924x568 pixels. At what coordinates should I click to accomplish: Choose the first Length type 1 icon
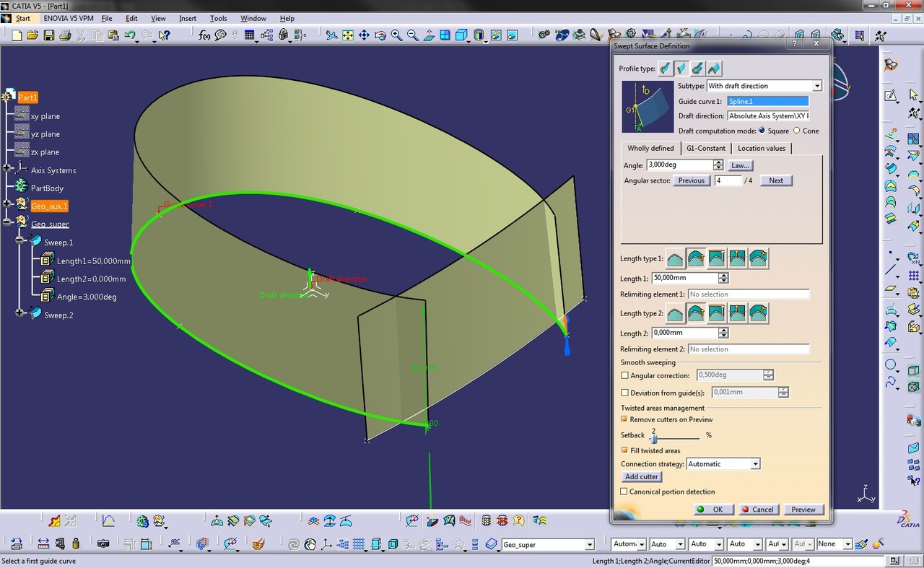pos(675,258)
